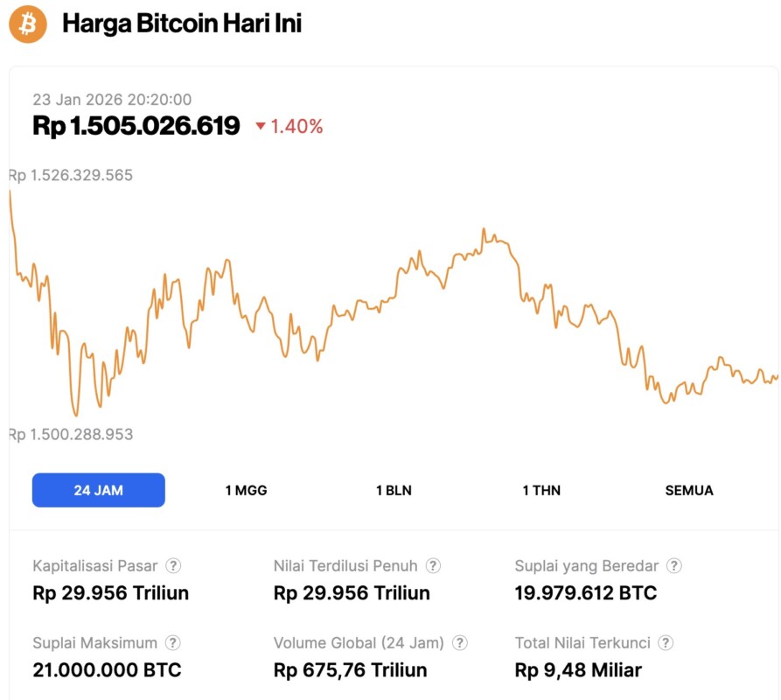
Task: Click help icon beside Kapitalisasi Pasar
Action: pos(174,566)
